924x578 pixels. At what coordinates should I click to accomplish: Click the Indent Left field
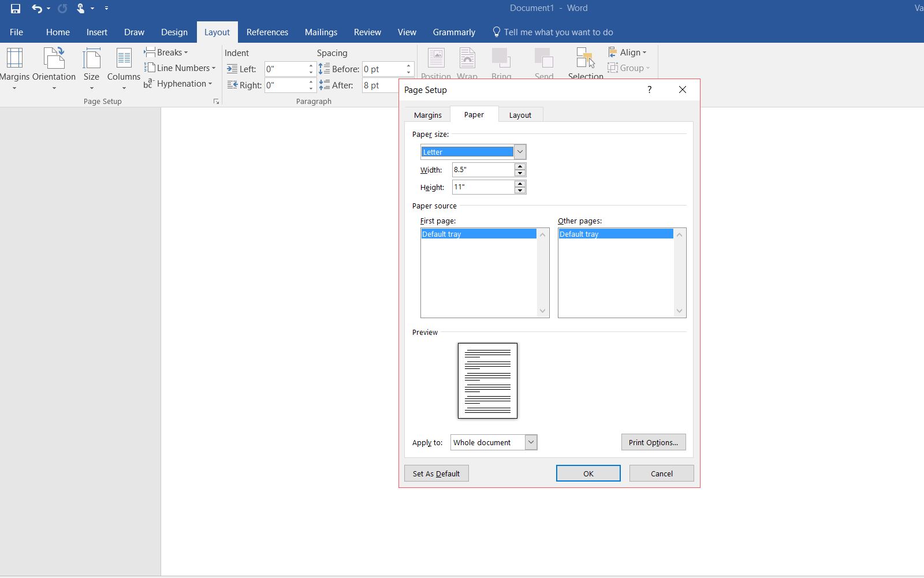(286, 69)
